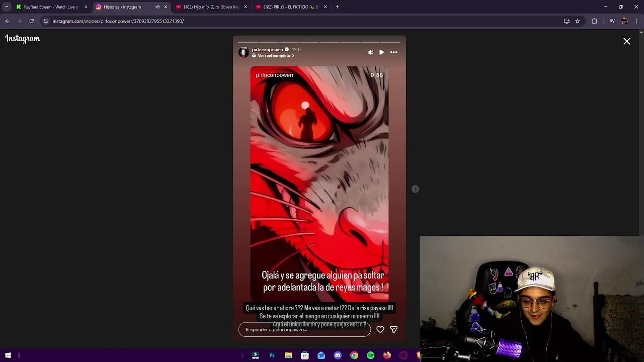Go forward in browser history
The width and height of the screenshot is (644, 362).
[20, 21]
